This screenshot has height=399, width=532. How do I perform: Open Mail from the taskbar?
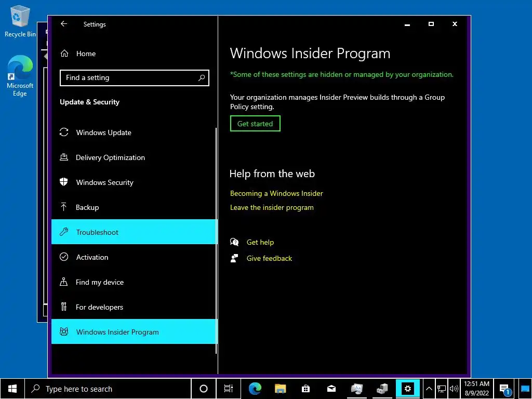pyautogui.click(x=331, y=389)
